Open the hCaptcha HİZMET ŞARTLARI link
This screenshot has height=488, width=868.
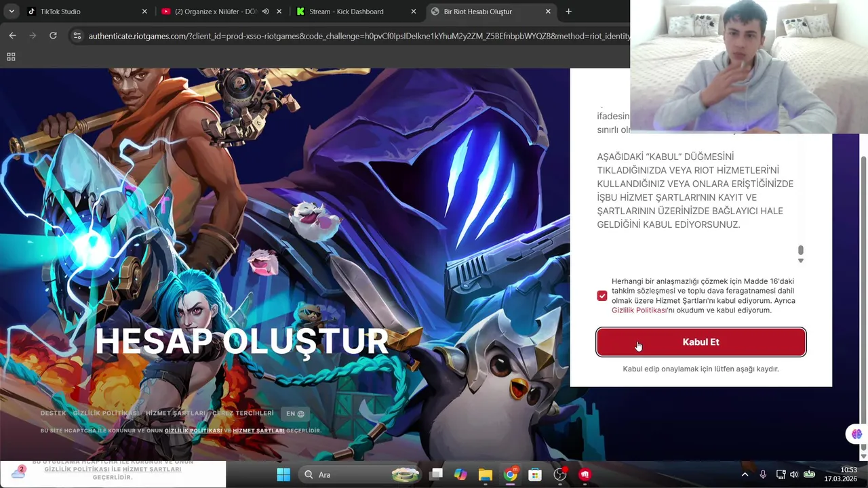click(258, 430)
